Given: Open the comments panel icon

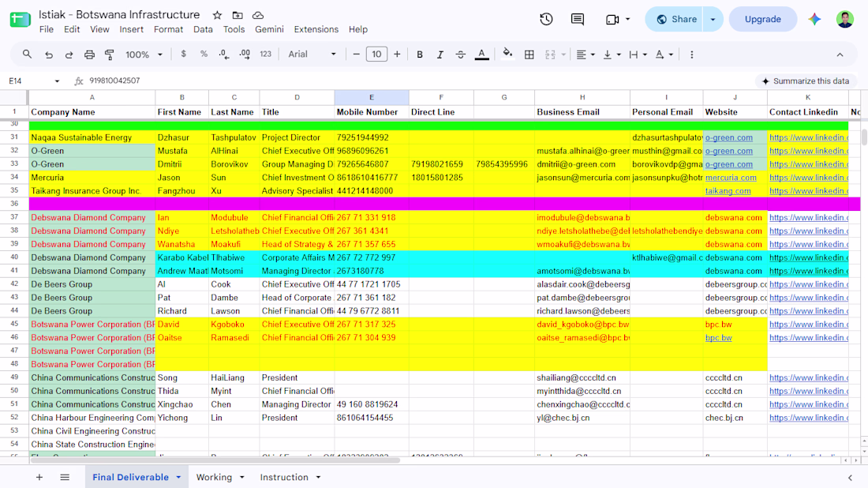Looking at the screenshot, I should click(x=578, y=20).
